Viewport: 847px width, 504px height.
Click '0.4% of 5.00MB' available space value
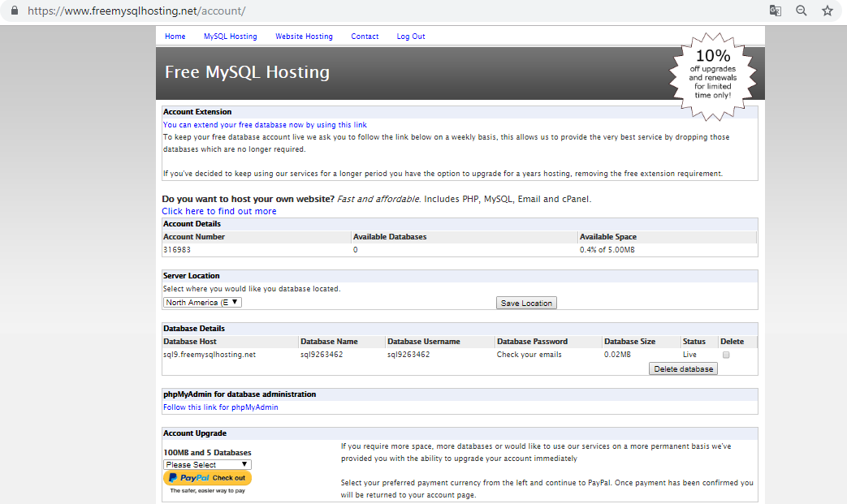(x=607, y=249)
